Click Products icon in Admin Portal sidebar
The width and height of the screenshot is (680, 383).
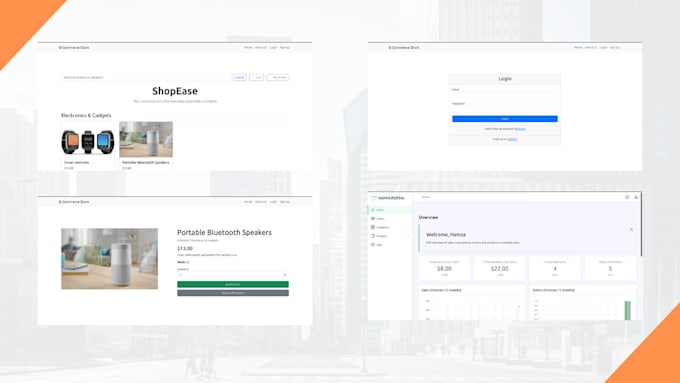pyautogui.click(x=373, y=236)
